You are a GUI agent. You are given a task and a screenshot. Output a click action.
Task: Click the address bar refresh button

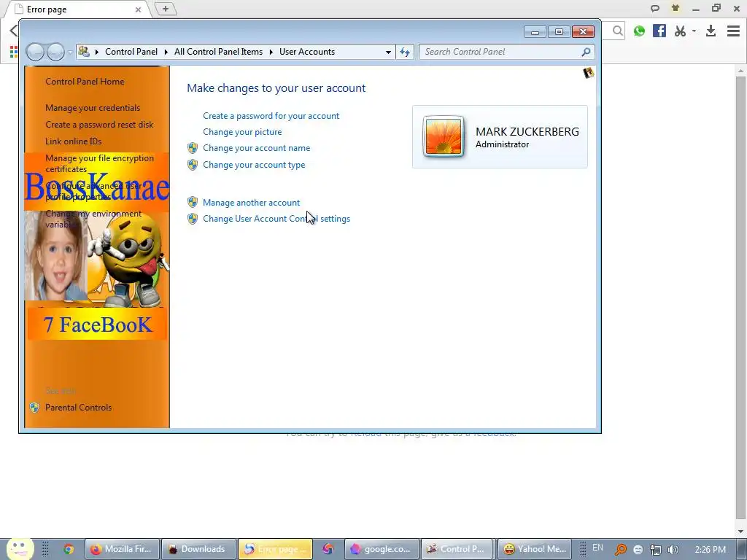click(x=405, y=52)
